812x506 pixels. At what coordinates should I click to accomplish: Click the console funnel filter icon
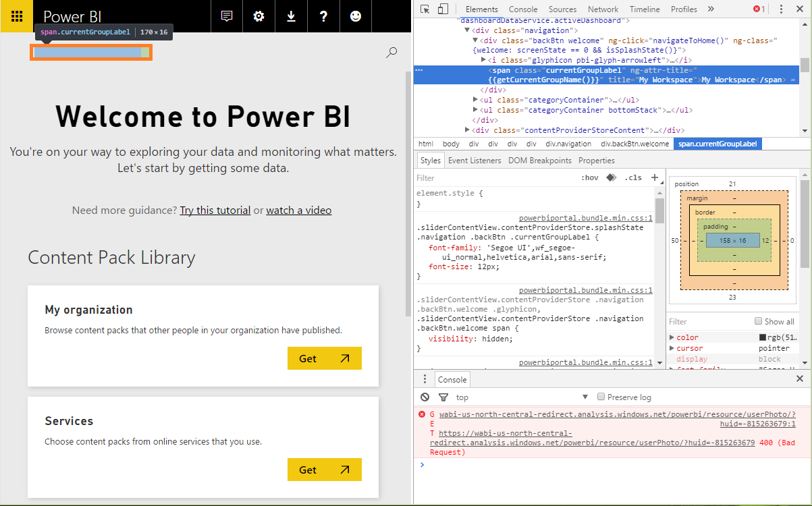(x=443, y=397)
